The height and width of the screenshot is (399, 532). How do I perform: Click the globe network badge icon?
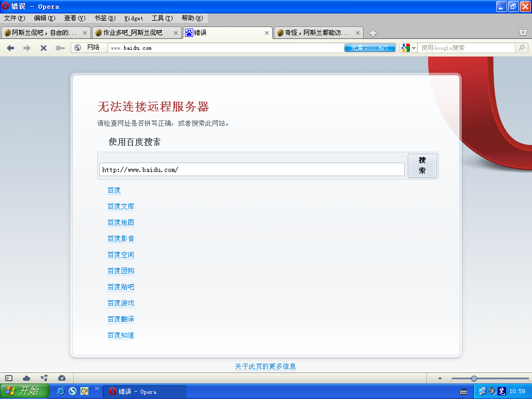pos(78,47)
